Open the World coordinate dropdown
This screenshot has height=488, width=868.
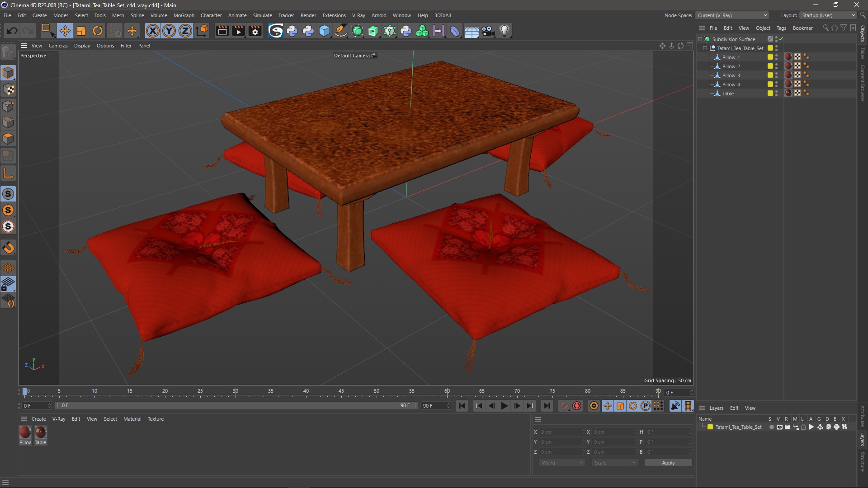[562, 463]
